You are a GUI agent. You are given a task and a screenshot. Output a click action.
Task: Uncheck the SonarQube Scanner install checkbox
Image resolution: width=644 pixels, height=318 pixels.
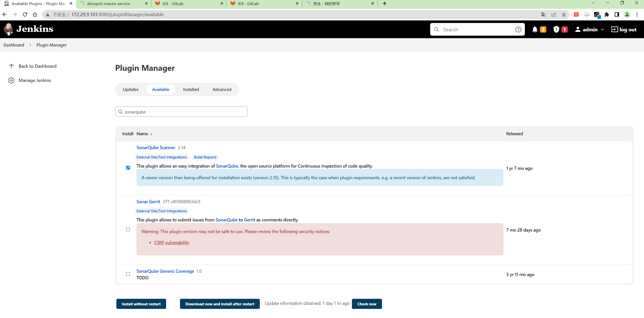[128, 168]
